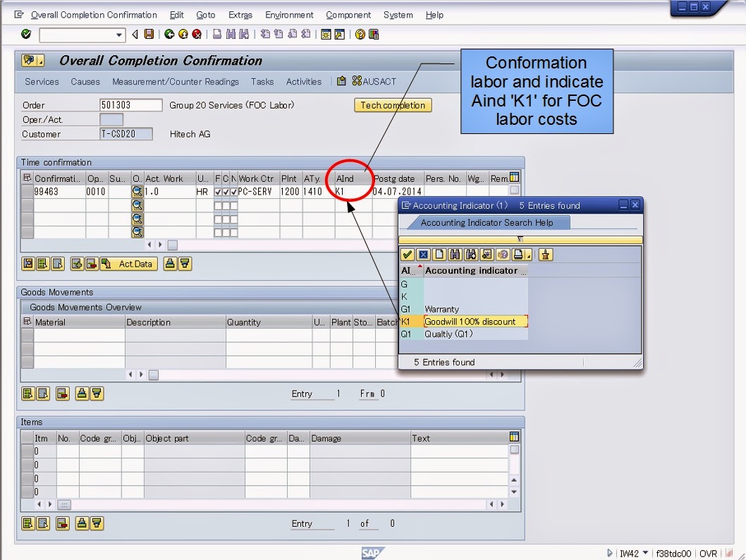
Task: Toggle the N checkbox in the time confirmation row
Action: tap(233, 191)
